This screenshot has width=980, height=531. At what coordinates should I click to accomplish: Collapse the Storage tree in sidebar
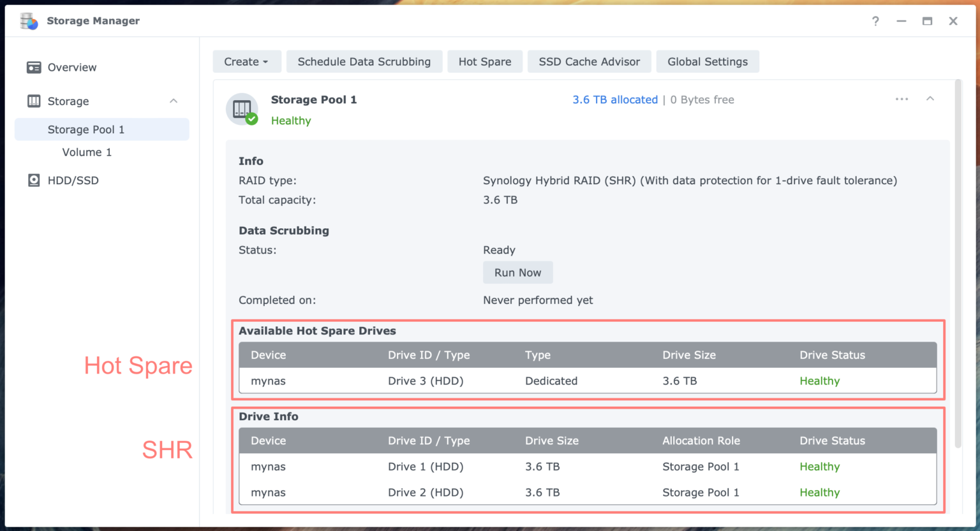point(174,101)
